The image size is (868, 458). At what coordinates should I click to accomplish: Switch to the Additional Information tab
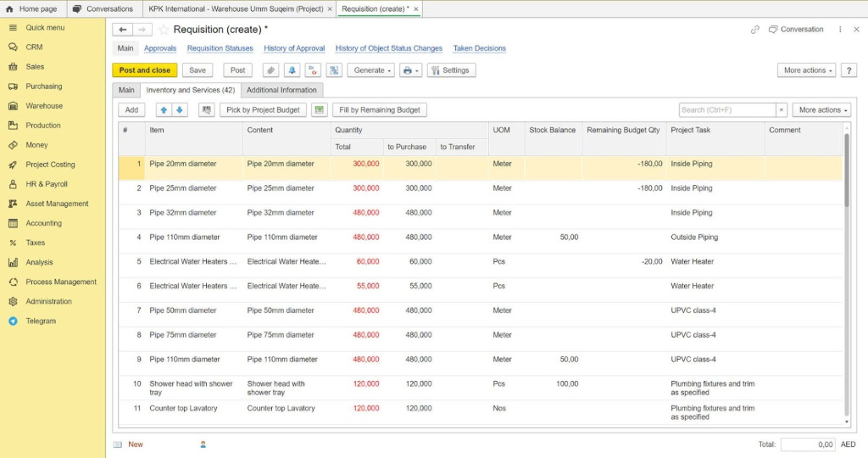(x=281, y=90)
